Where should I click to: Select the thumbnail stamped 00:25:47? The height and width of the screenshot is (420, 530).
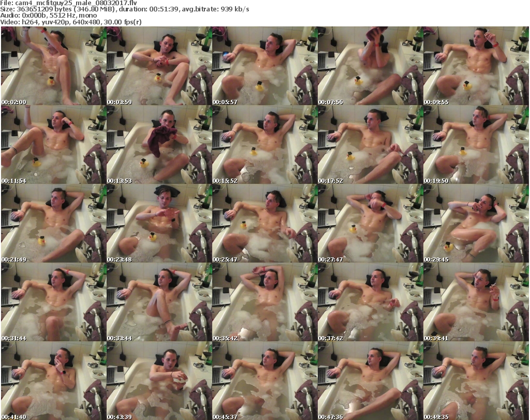click(x=264, y=224)
